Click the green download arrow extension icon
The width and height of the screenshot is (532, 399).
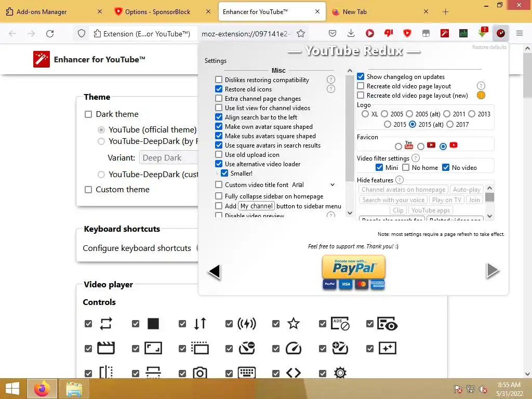pos(483,33)
